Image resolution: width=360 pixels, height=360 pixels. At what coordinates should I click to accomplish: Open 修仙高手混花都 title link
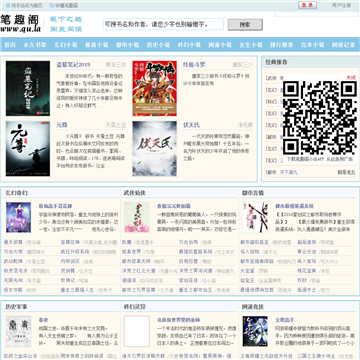[x=55, y=206]
